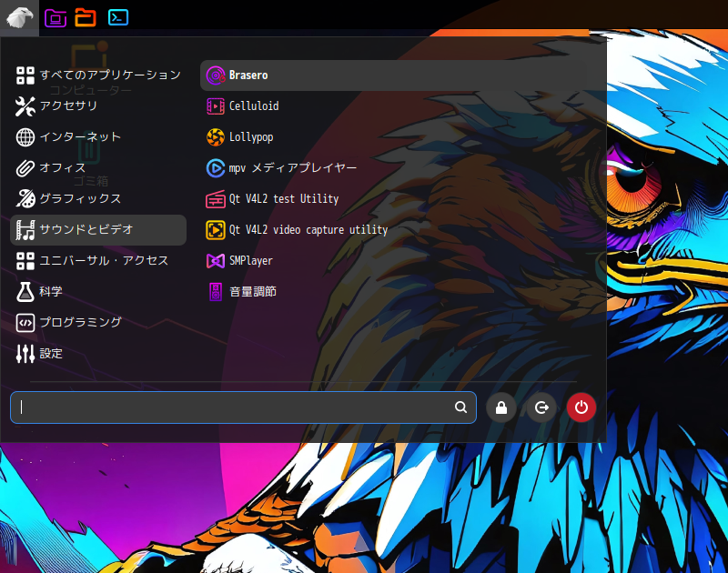Click the 音量調節 speaker icon
The height and width of the screenshot is (573, 728).
216,292
